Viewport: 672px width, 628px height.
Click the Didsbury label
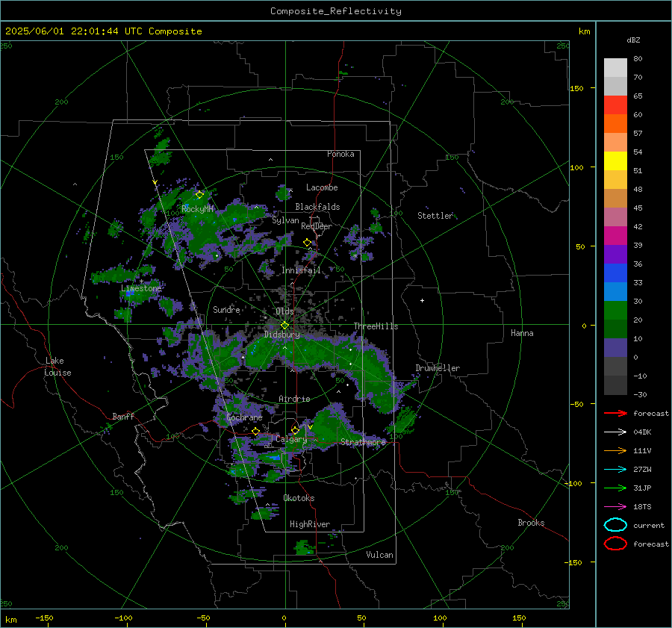282,335
